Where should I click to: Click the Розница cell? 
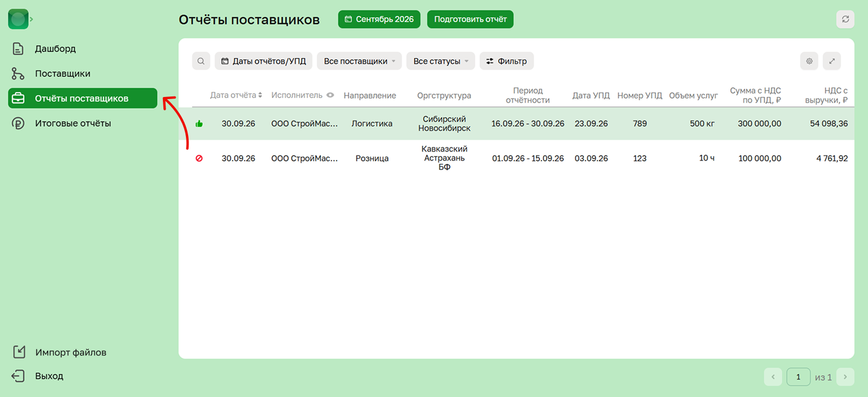tap(372, 158)
